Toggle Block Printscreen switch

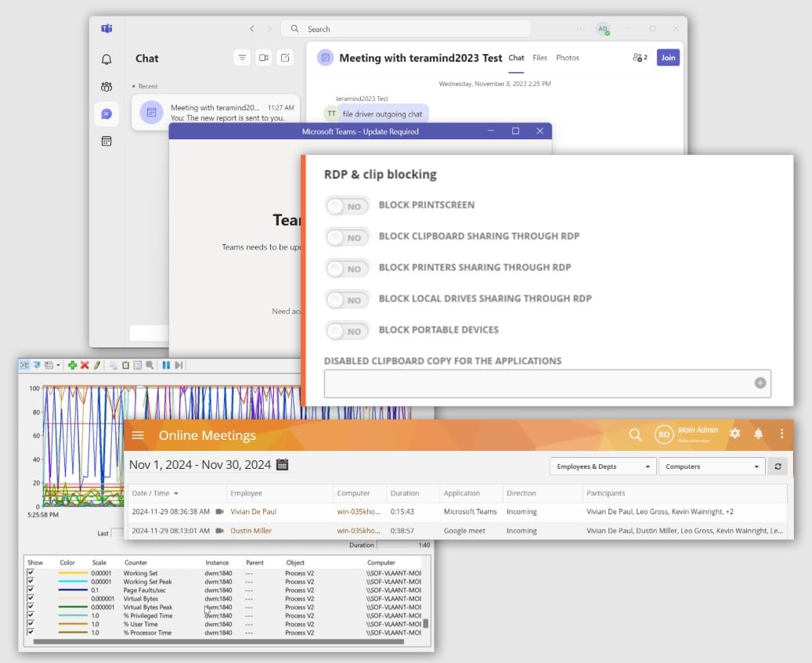pos(347,206)
